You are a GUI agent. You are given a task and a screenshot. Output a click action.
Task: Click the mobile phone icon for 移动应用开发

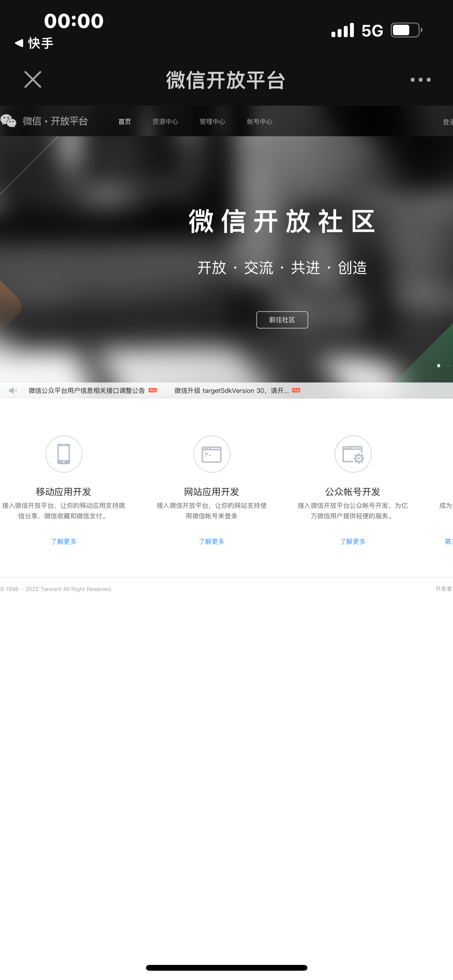click(x=64, y=454)
